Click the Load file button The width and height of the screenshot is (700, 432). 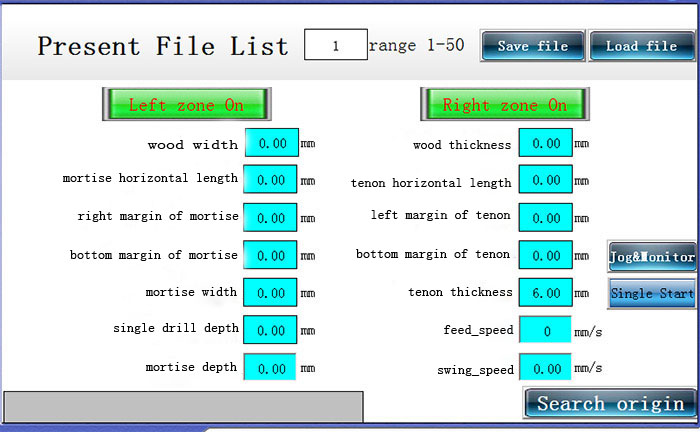point(642,46)
